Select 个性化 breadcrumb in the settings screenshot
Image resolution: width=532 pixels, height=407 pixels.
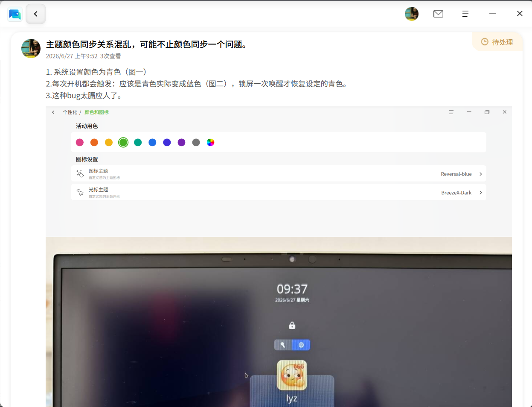coord(70,112)
